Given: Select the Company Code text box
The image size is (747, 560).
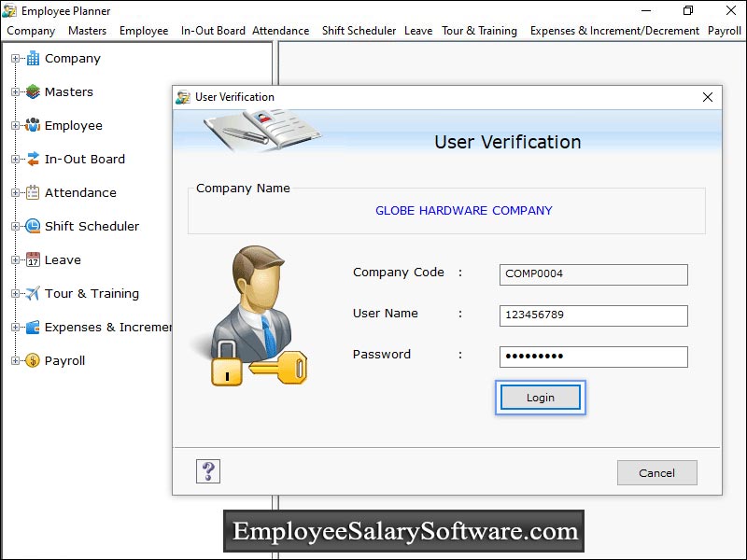Looking at the screenshot, I should [592, 274].
